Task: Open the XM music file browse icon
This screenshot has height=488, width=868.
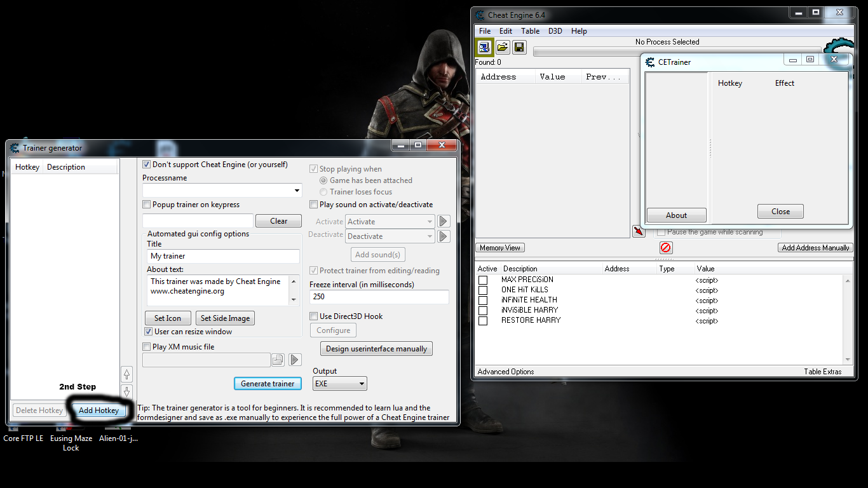Action: tap(278, 360)
